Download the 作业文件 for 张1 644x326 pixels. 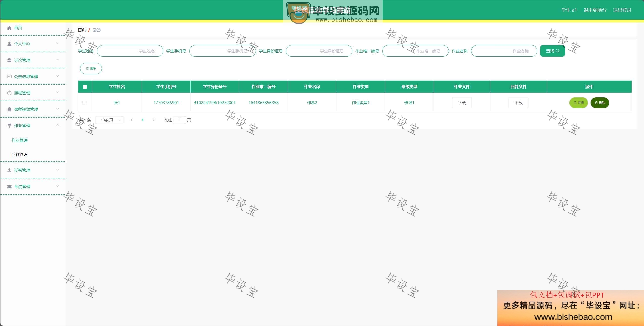pyautogui.click(x=462, y=103)
